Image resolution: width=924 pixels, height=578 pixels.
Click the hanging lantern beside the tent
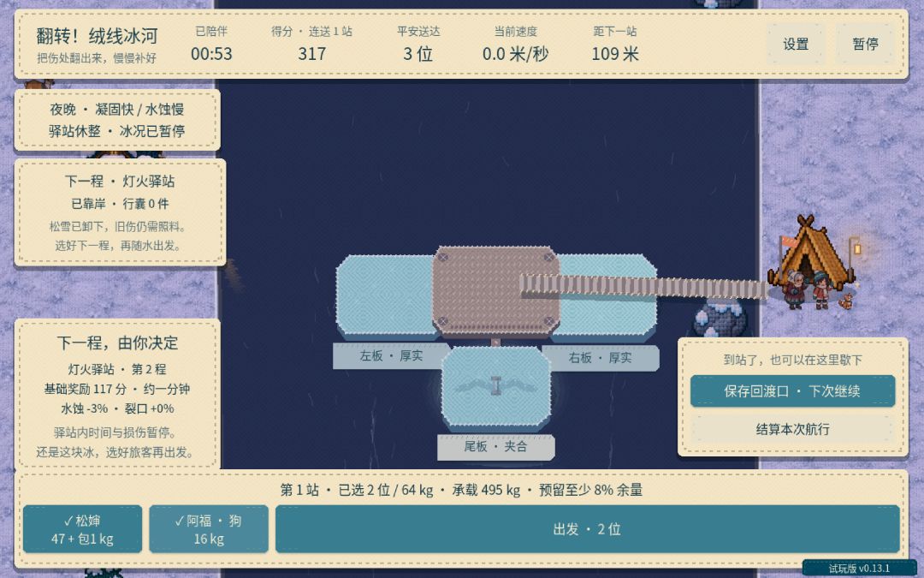click(856, 249)
